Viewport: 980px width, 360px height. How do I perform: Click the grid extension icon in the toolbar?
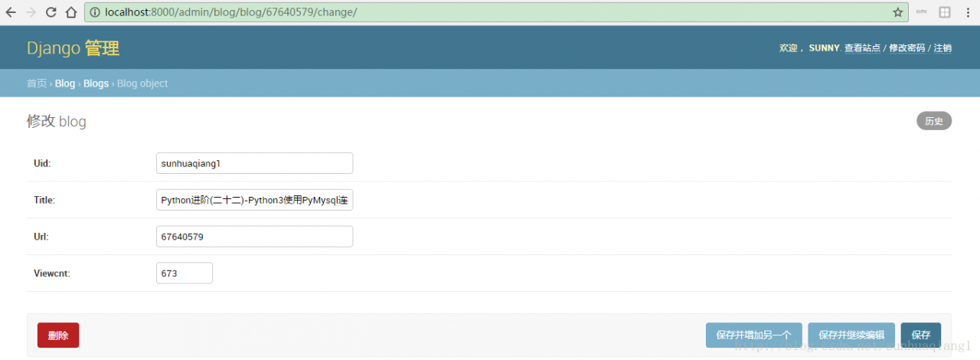[x=945, y=12]
